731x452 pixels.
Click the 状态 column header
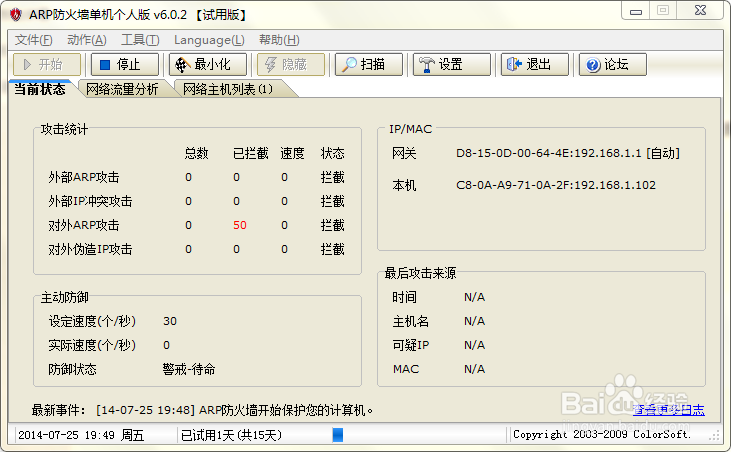332,153
